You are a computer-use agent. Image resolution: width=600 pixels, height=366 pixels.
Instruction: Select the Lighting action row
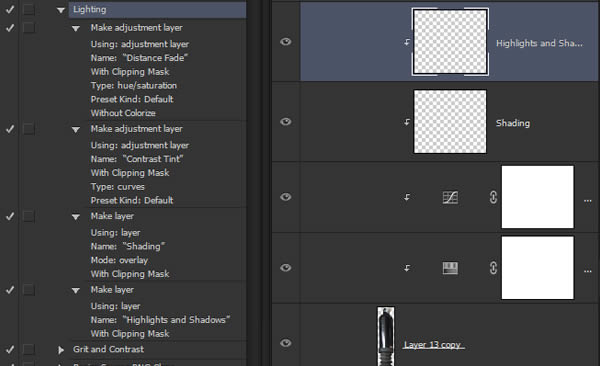tap(157, 10)
